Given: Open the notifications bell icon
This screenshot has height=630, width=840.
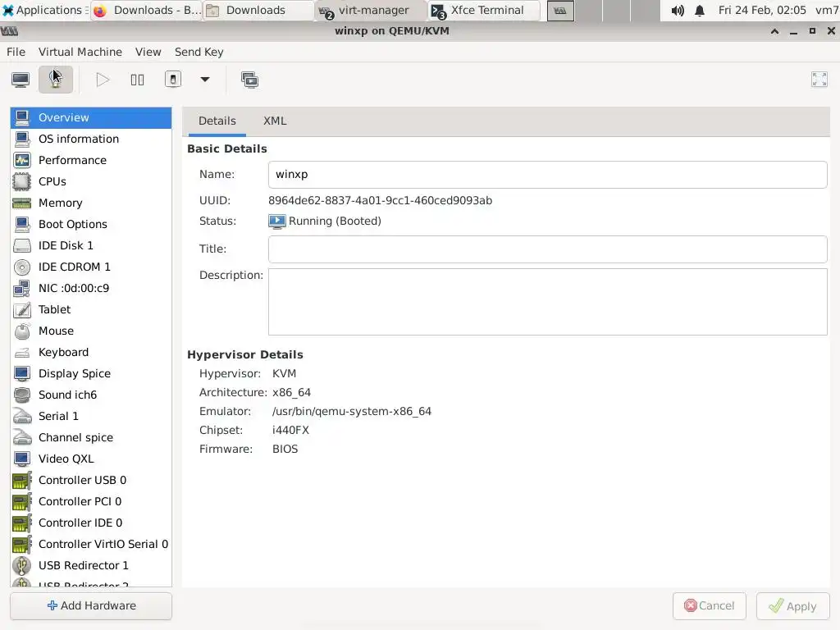Looking at the screenshot, I should point(700,10).
